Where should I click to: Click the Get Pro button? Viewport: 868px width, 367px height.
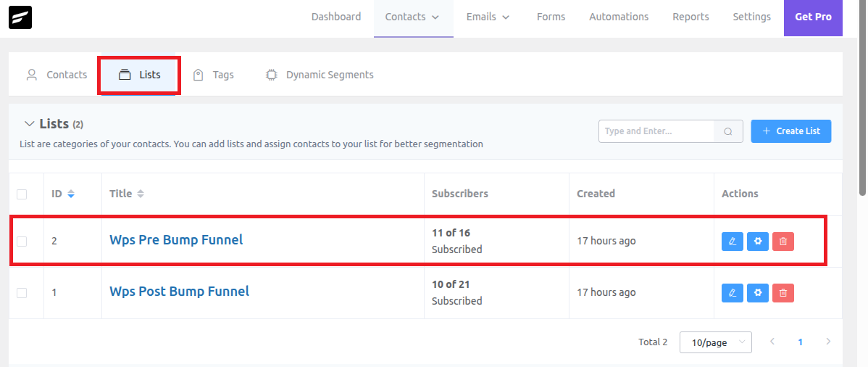[813, 17]
